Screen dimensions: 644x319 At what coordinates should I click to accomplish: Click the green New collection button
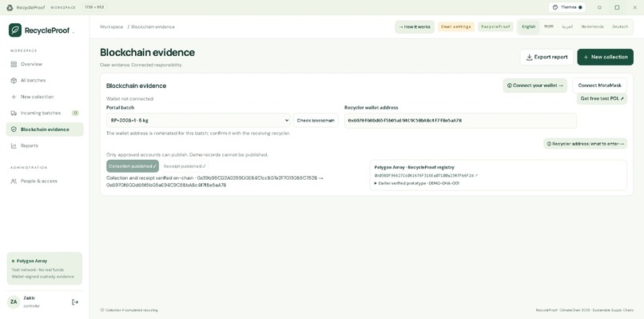coord(605,57)
